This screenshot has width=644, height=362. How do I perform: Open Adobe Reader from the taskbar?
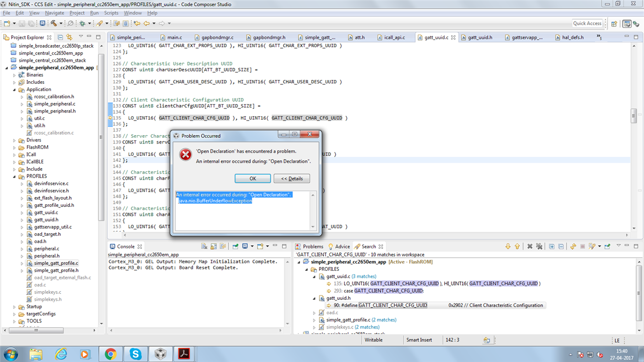184,354
